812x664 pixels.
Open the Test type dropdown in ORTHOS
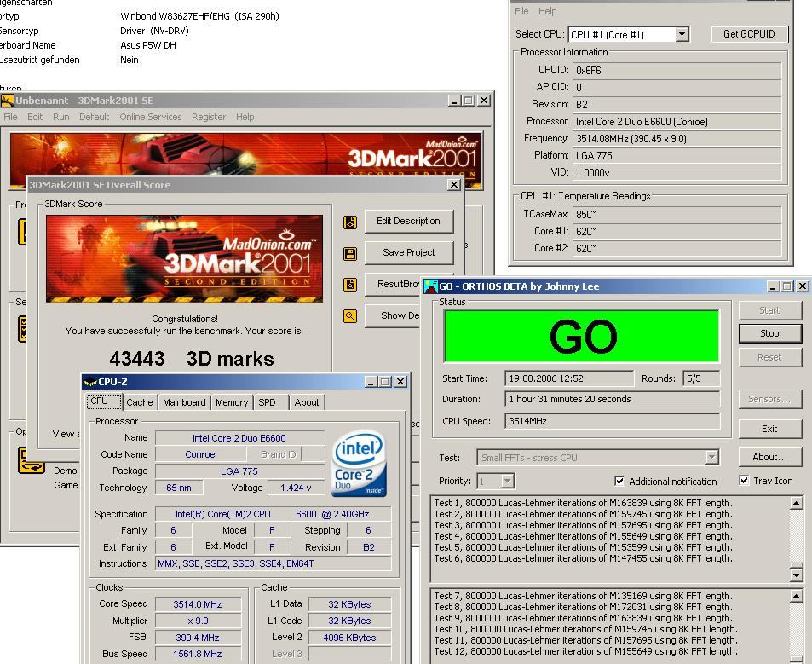point(712,458)
